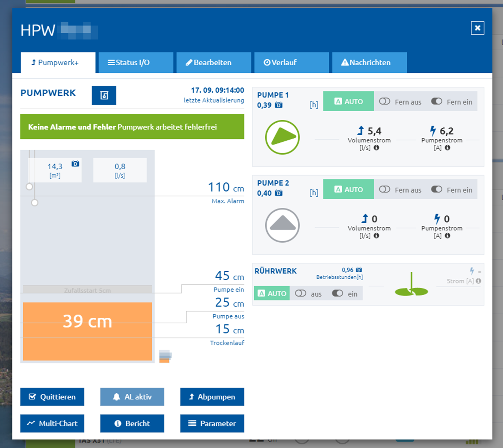Click counter icon next to 14,3 m³

[75, 164]
